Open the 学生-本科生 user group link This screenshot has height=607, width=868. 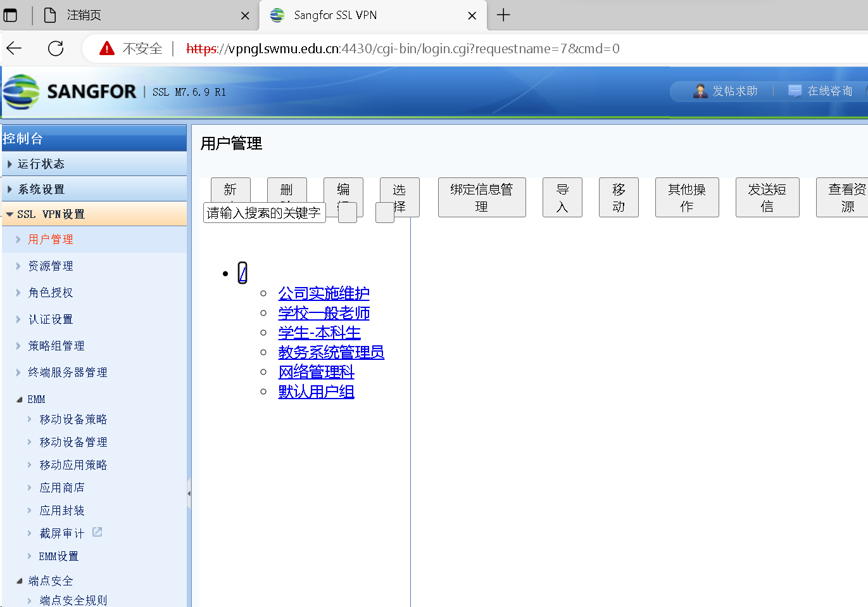point(319,333)
